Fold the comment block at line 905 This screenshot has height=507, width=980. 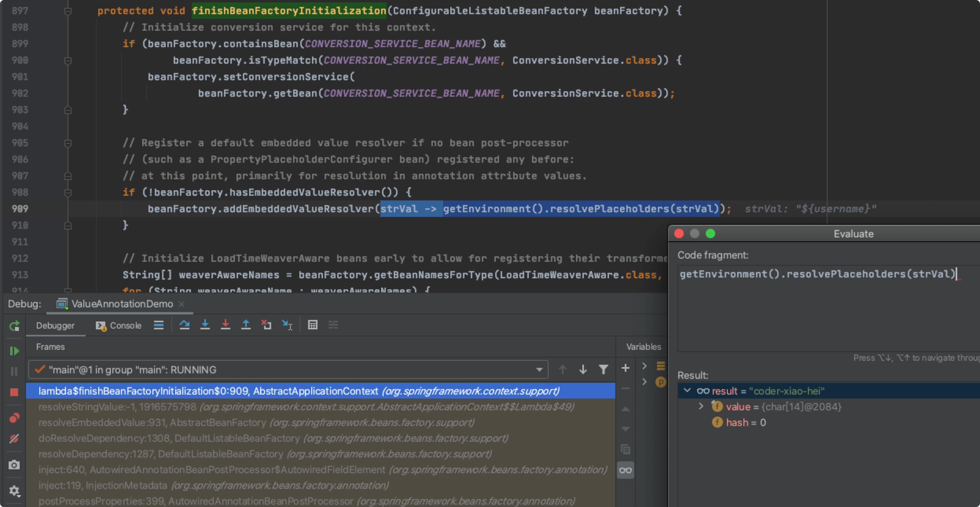68,143
